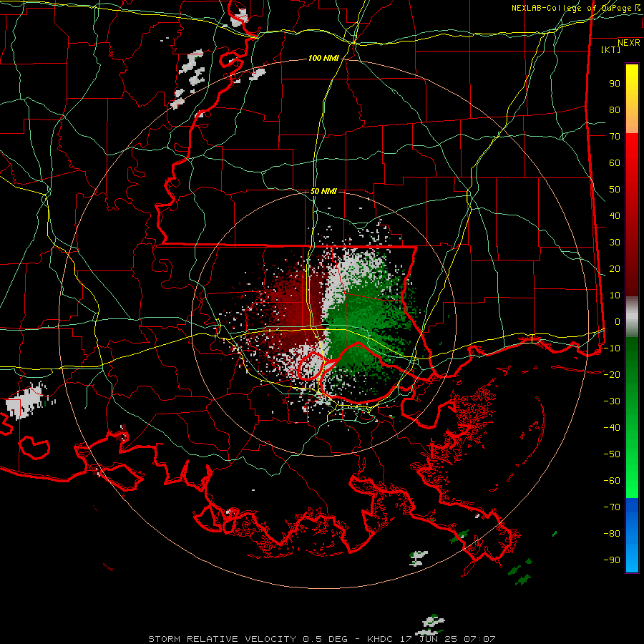This screenshot has width=644, height=644.
Task: Click the '-20' scale value
Action: tap(612, 374)
